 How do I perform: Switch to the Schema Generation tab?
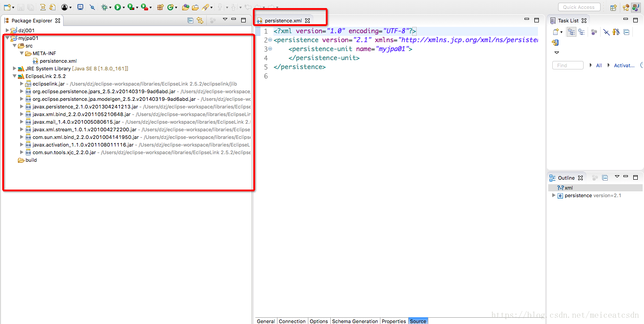pyautogui.click(x=355, y=321)
